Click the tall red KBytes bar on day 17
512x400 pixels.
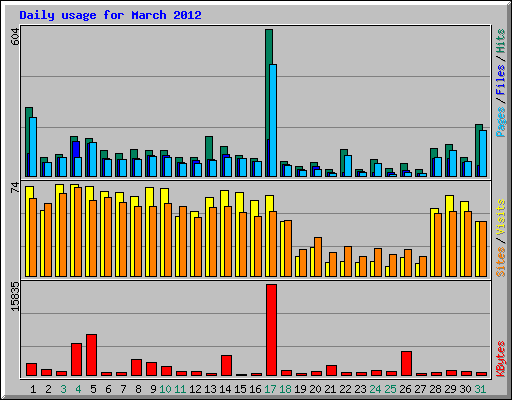pos(271,330)
